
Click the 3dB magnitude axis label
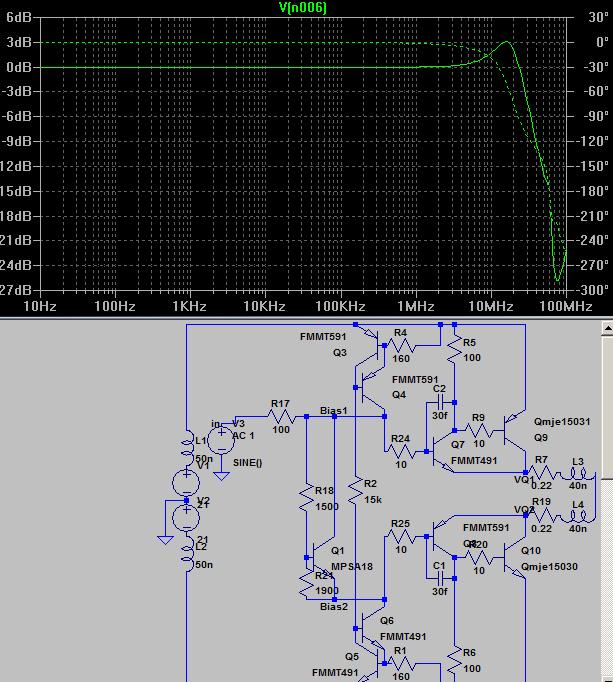pyautogui.click(x=19, y=42)
